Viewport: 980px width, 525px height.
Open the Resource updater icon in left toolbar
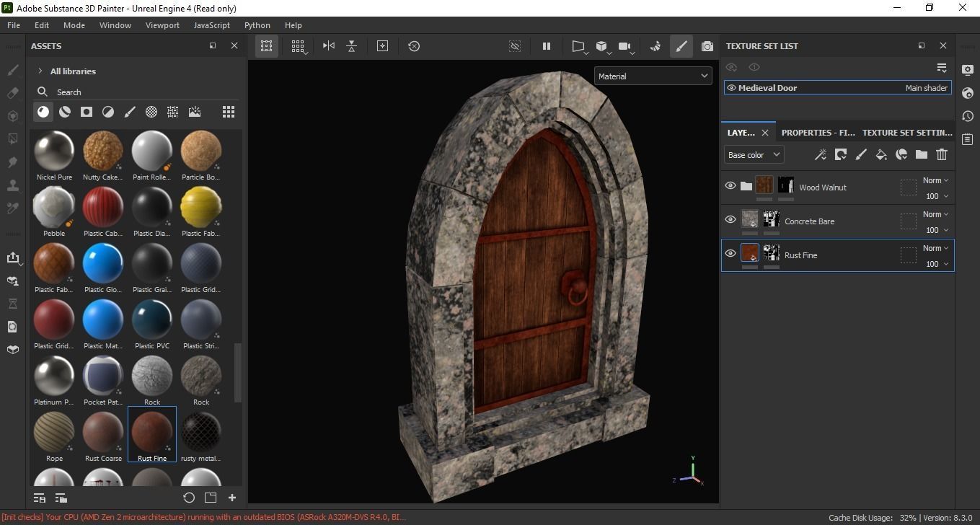click(x=12, y=327)
